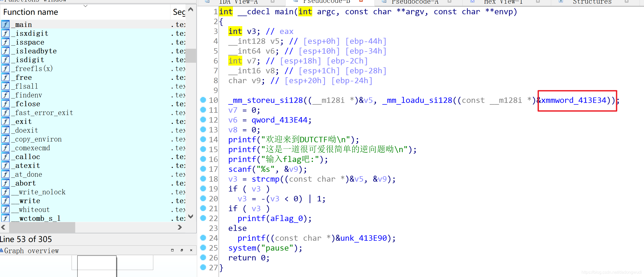Viewport: 644px width, 277px height.
Task: Toggle breakpoint dot on line 10
Action: 203,100
